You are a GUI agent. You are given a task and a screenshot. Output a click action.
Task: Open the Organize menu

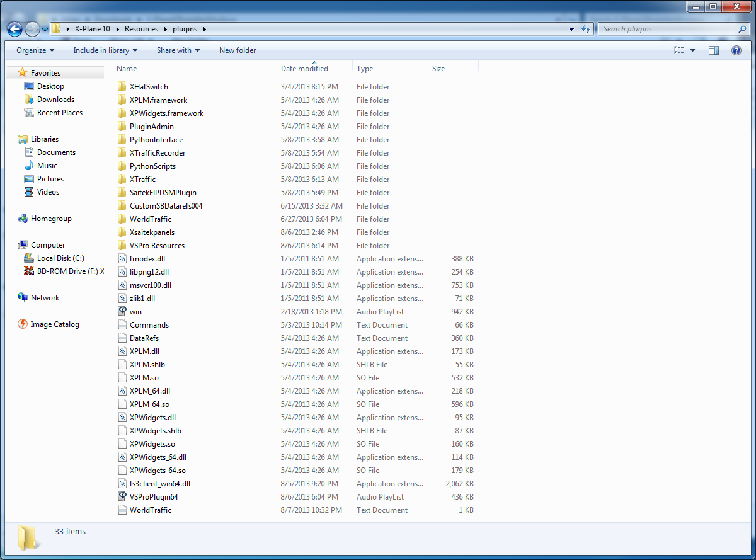tap(35, 50)
